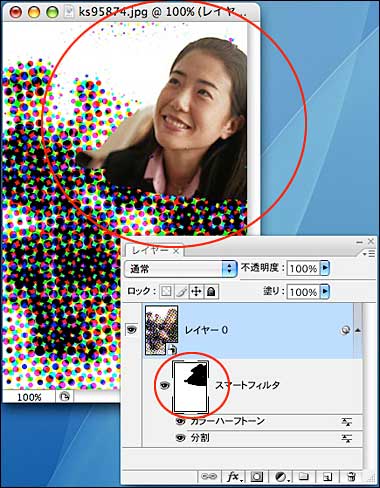This screenshot has height=488, width=380.
Task: Toggle visibility of スマートフィルタ
Action: pyautogui.click(x=164, y=385)
